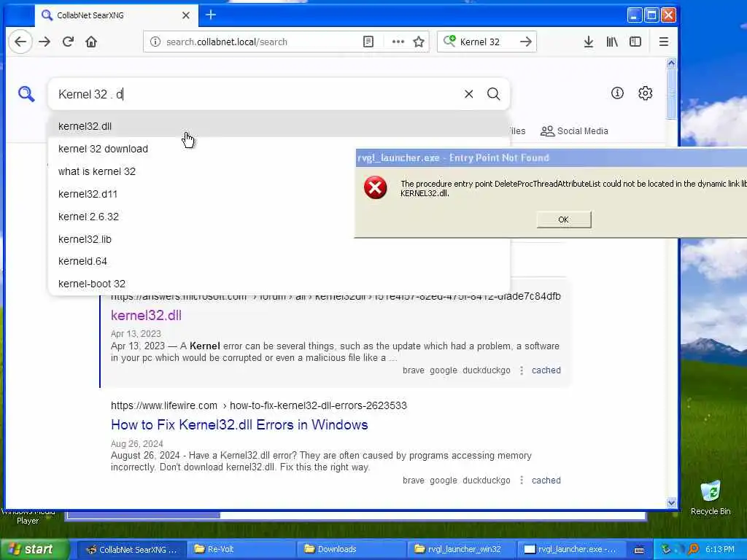The image size is (747, 560).
Task: Choose the kernel32.lib suggestion
Action: click(279, 239)
